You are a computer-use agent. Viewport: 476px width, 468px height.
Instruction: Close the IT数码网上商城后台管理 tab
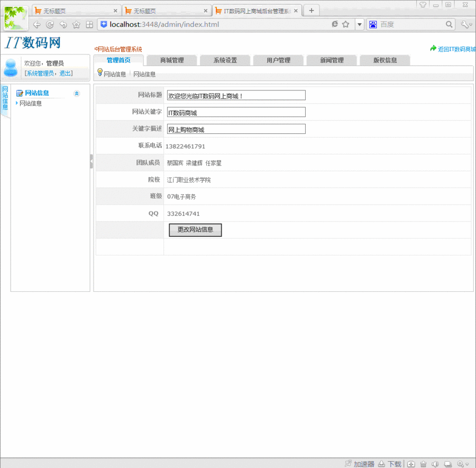[296, 11]
